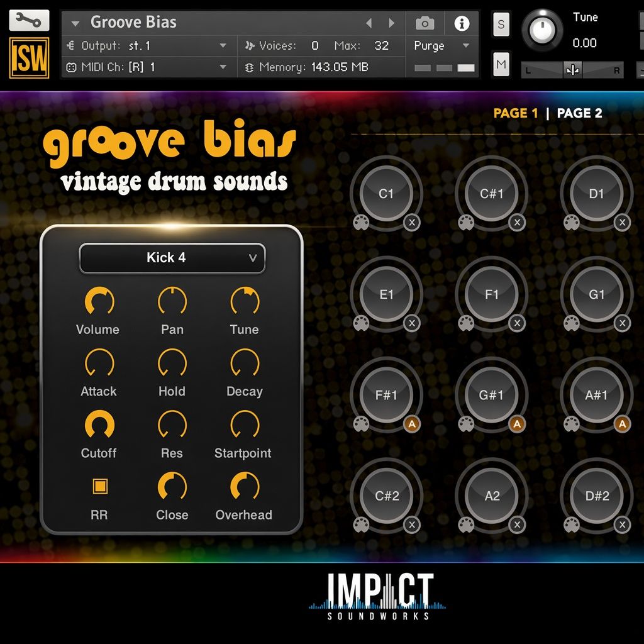Toggle Mute with the M button

click(501, 65)
